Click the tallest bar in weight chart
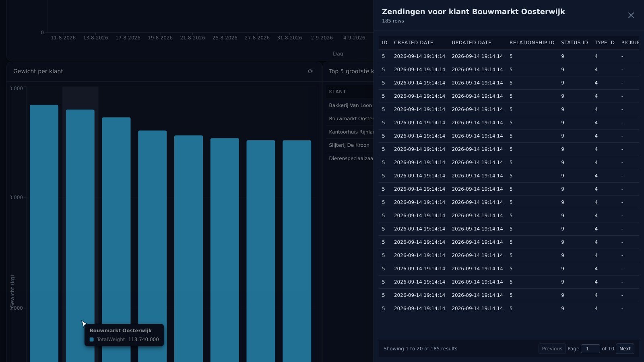The width and height of the screenshot is (644, 362). (44, 233)
